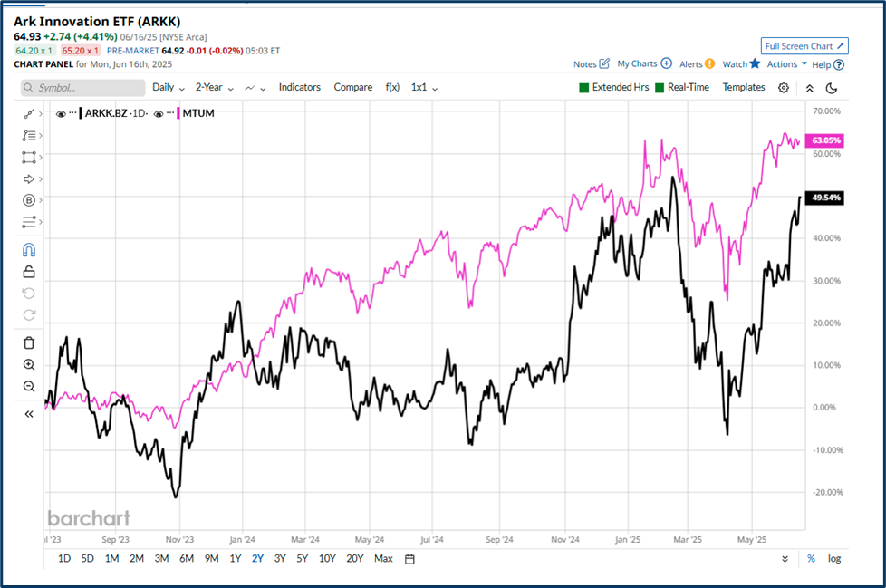This screenshot has height=588, width=886.
Task: Open the Compare menu
Action: (x=353, y=87)
